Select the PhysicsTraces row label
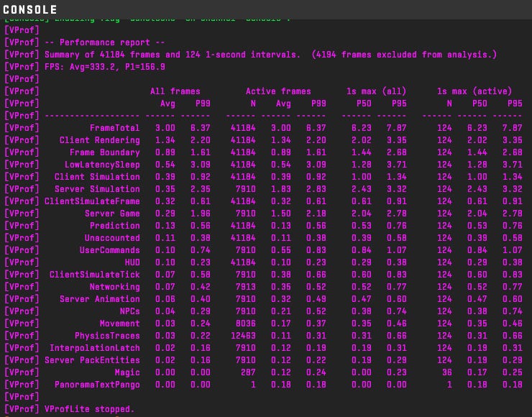532x417 pixels. [x=107, y=336]
